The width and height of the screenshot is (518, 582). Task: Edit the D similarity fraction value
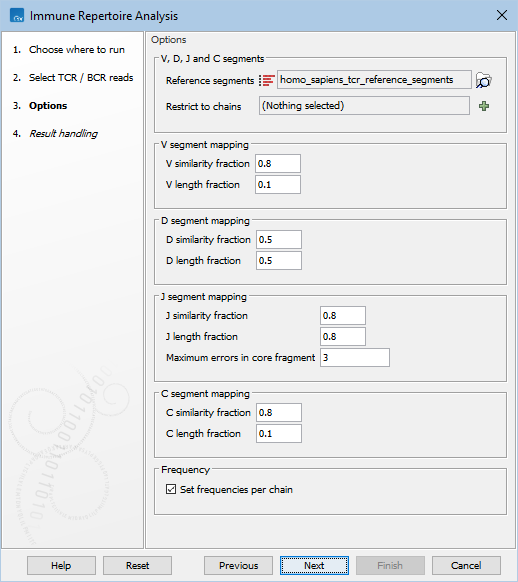coord(279,240)
